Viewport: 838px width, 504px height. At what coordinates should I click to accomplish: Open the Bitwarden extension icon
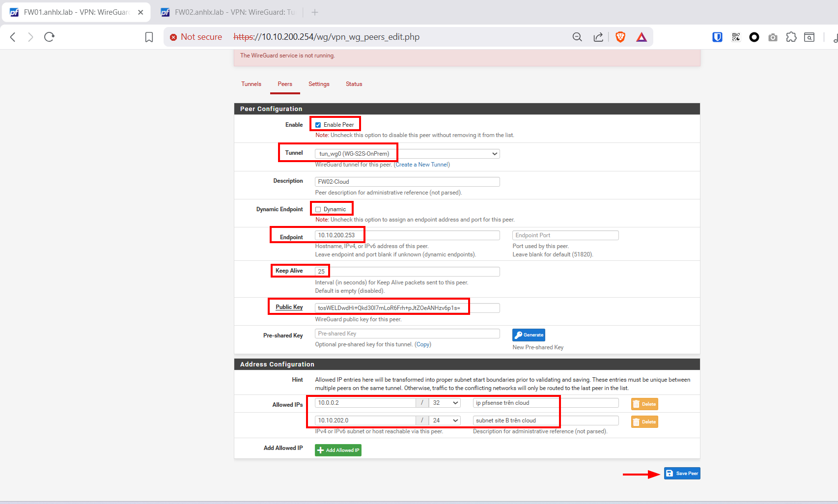(x=717, y=37)
